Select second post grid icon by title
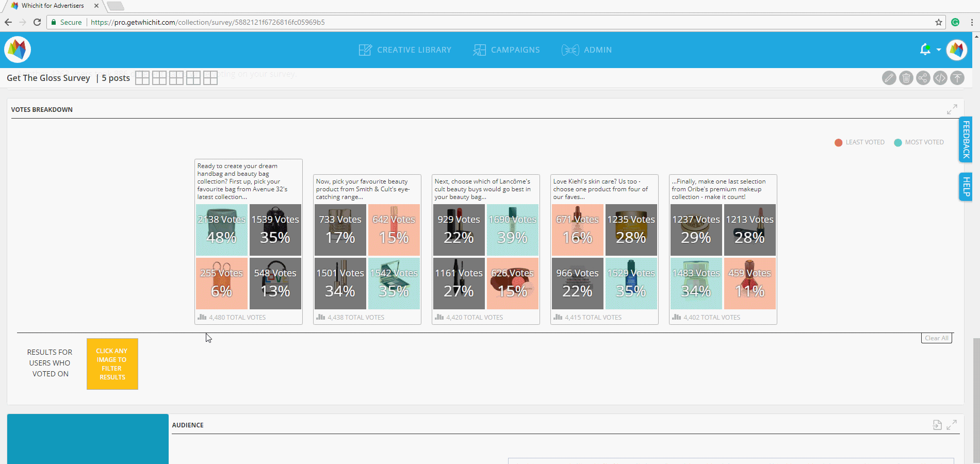The image size is (980, 464). point(159,78)
